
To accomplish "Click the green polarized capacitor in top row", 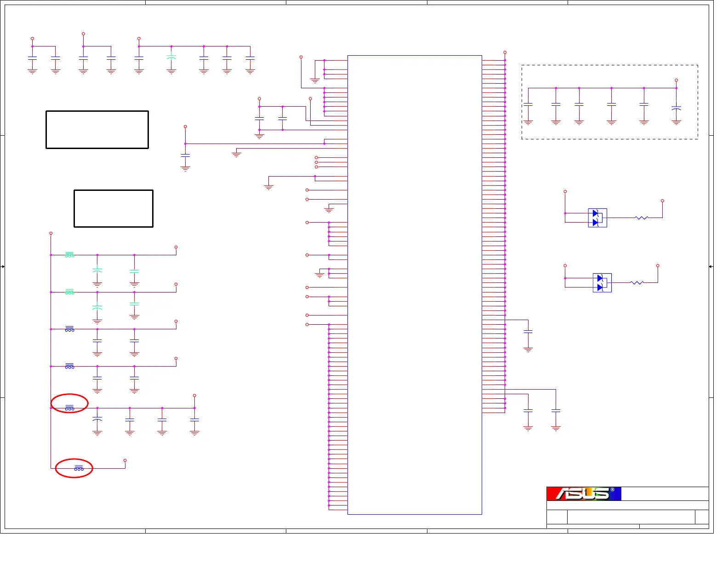I will (171, 57).
